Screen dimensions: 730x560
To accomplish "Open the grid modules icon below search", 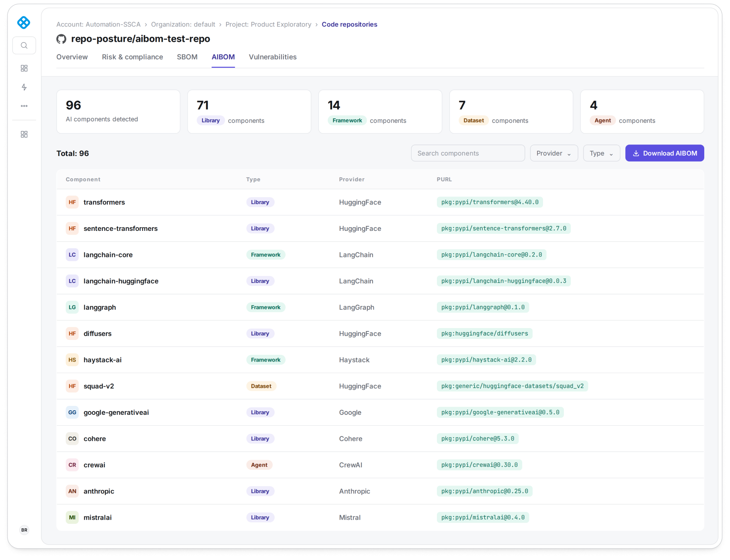I will click(24, 68).
